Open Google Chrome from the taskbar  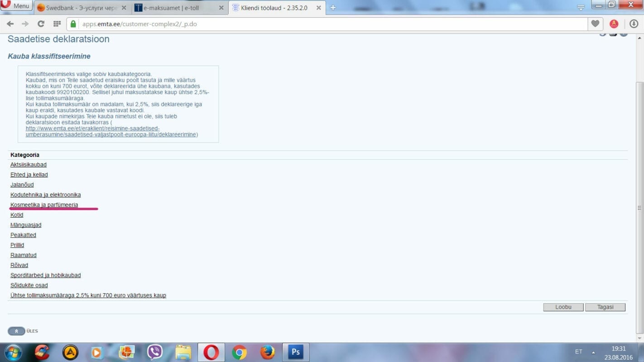tap(239, 352)
